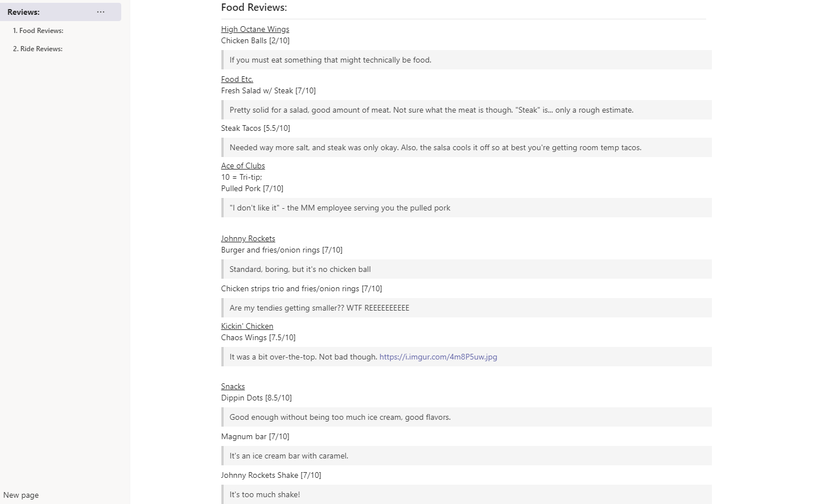The width and height of the screenshot is (816, 504).
Task: Open the imgur image link
Action: point(438,357)
